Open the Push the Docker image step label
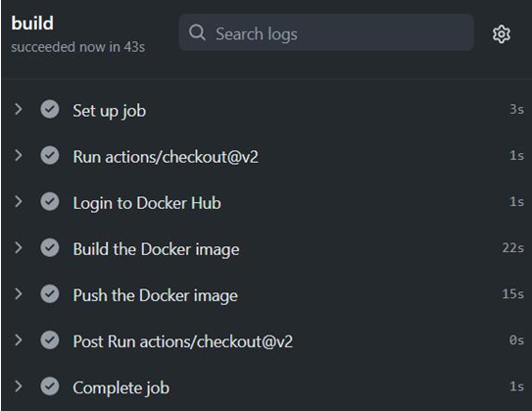Screen dimensions: 532x411 pyautogui.click(x=155, y=296)
